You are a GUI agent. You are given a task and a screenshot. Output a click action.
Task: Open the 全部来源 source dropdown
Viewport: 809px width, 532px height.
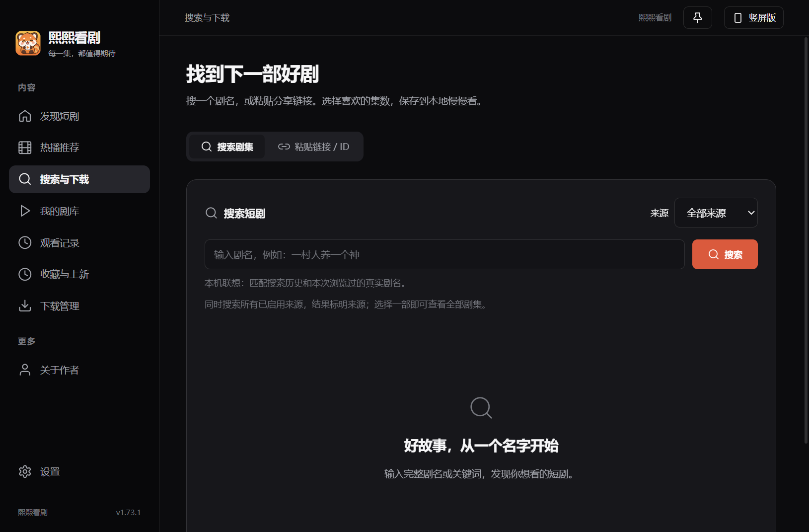point(716,213)
